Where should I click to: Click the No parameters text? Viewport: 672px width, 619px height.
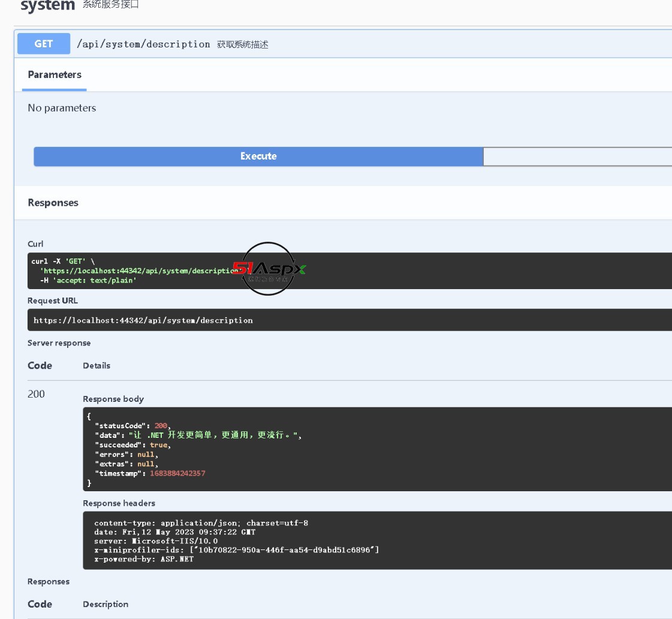click(62, 108)
